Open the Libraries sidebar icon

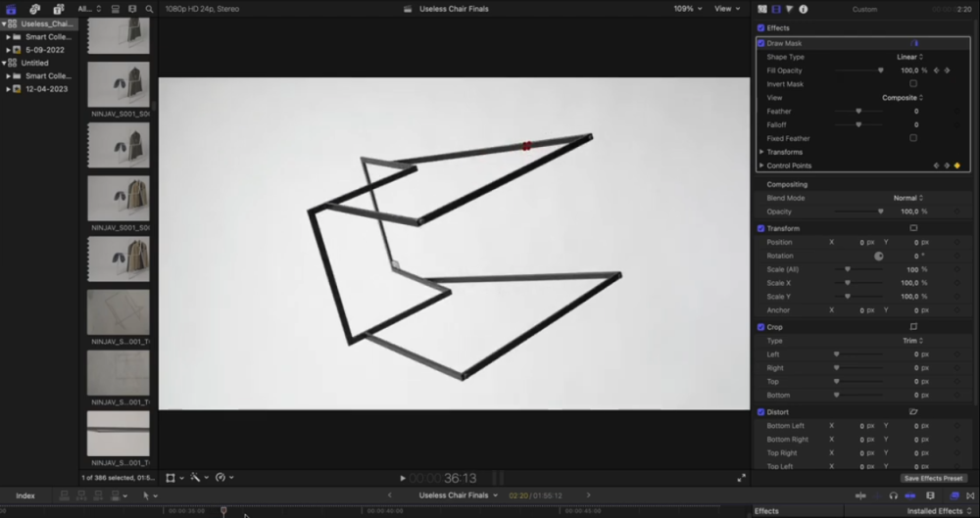(x=12, y=9)
